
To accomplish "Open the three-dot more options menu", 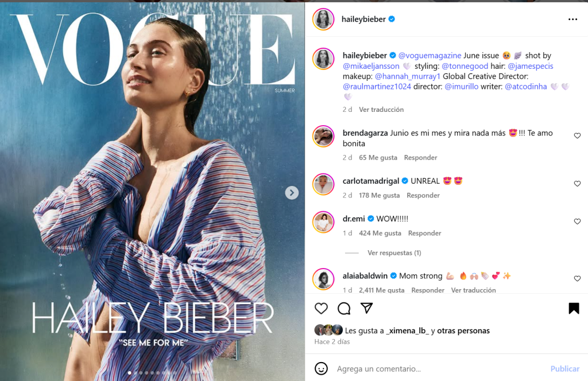I will click(572, 19).
